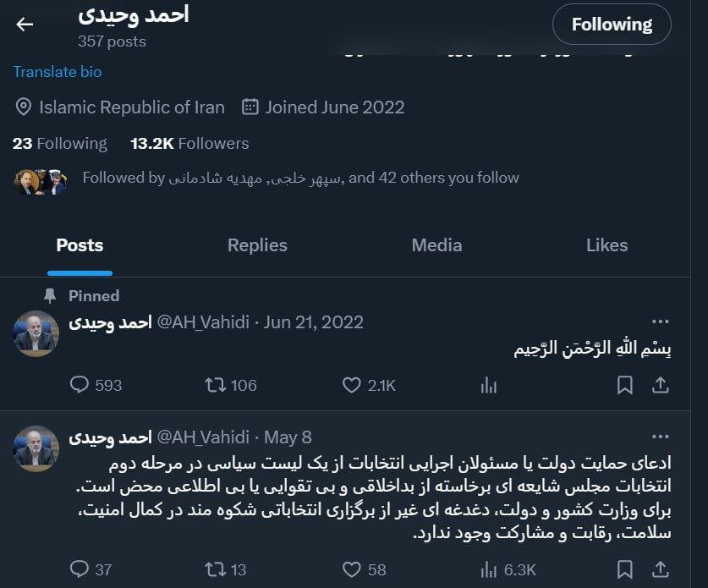Image resolution: width=708 pixels, height=588 pixels.
Task: Bookmark the pinned post
Action: (625, 385)
